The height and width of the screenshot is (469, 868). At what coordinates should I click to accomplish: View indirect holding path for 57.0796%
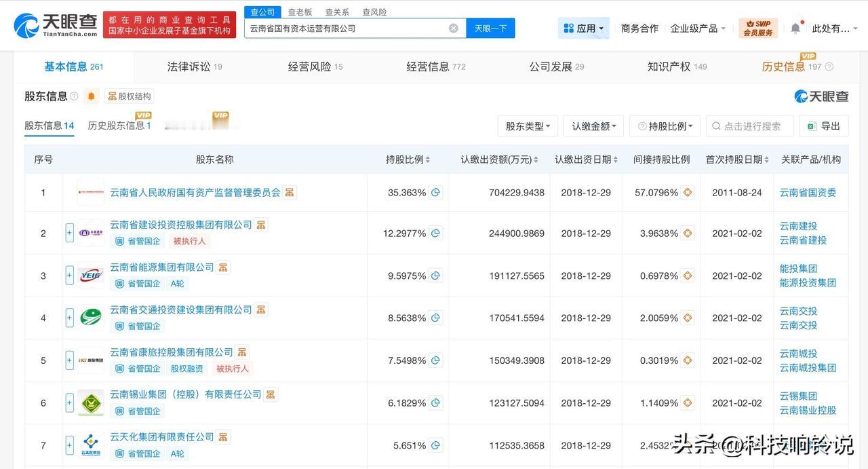pyautogui.click(x=688, y=193)
